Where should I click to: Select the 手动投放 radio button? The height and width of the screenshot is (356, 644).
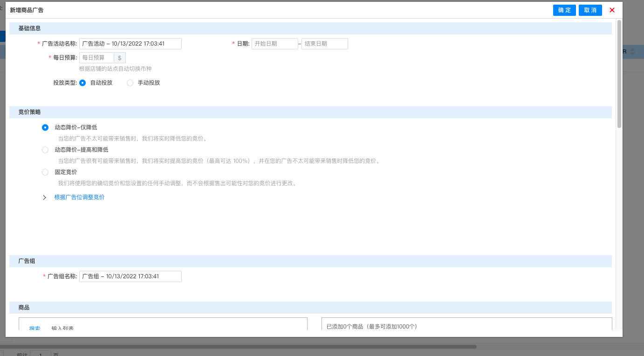tap(130, 83)
